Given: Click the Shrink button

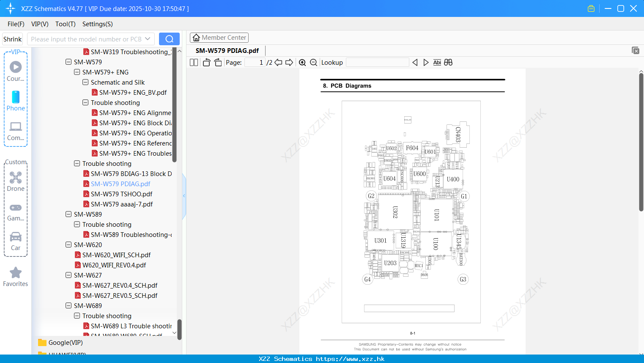Looking at the screenshot, I should (x=12, y=39).
